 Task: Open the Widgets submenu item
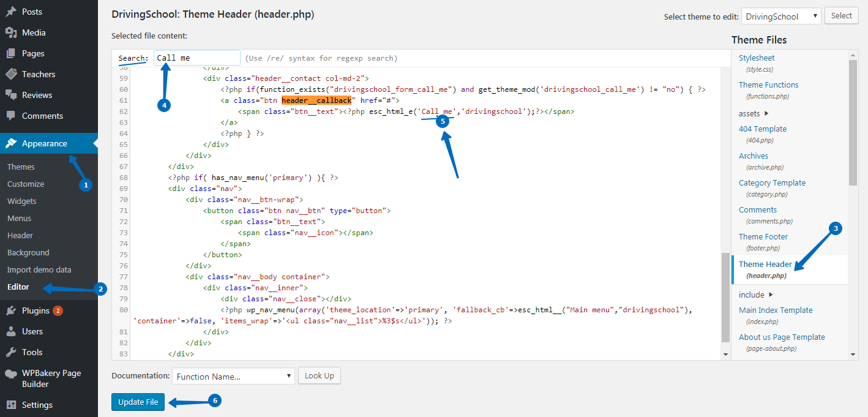(22, 201)
